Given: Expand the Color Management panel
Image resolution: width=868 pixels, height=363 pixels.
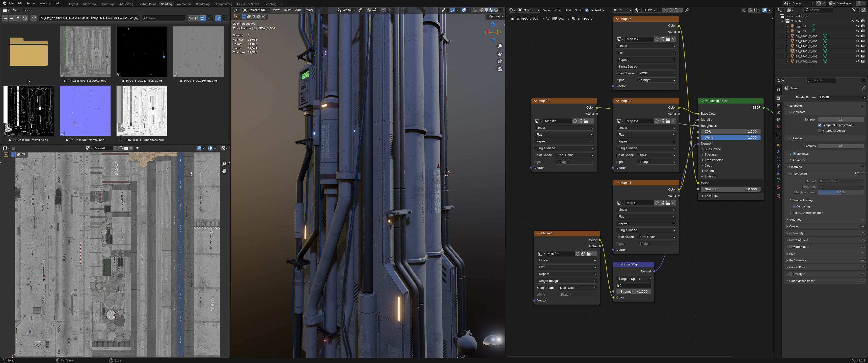Looking at the screenshot, I should [x=802, y=281].
